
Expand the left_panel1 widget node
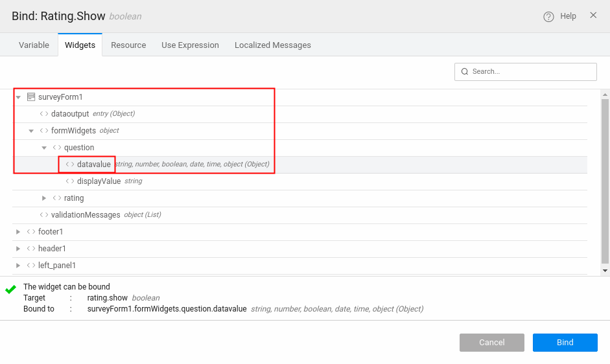(x=18, y=266)
